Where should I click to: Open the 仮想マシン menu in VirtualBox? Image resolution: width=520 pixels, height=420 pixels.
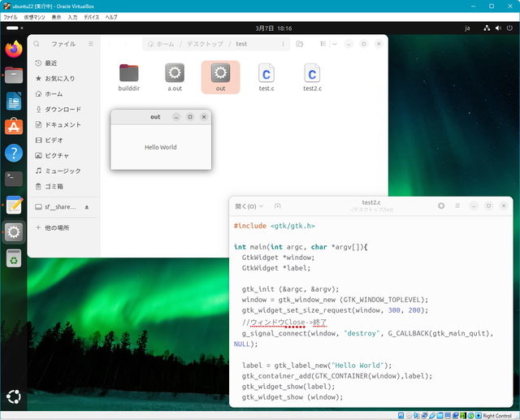34,17
